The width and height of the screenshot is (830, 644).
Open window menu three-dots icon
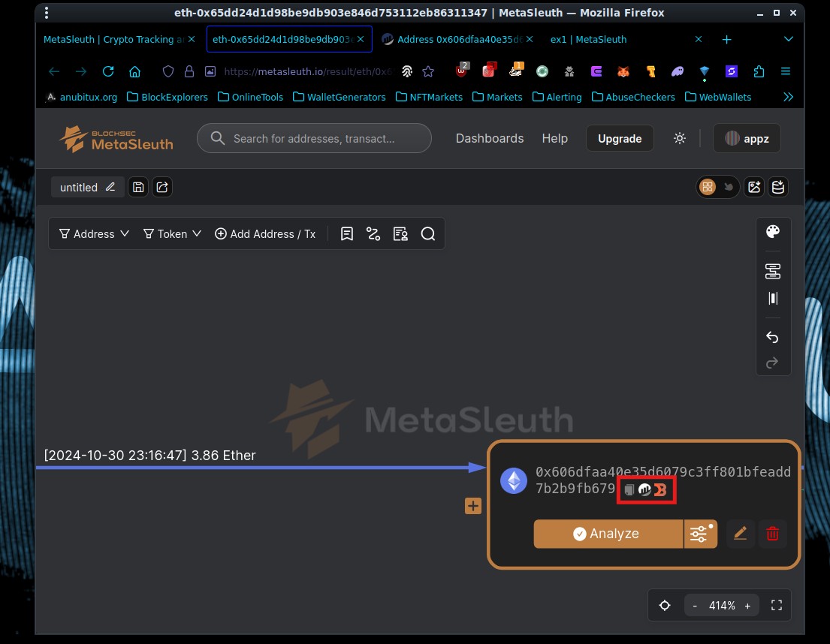coord(47,13)
